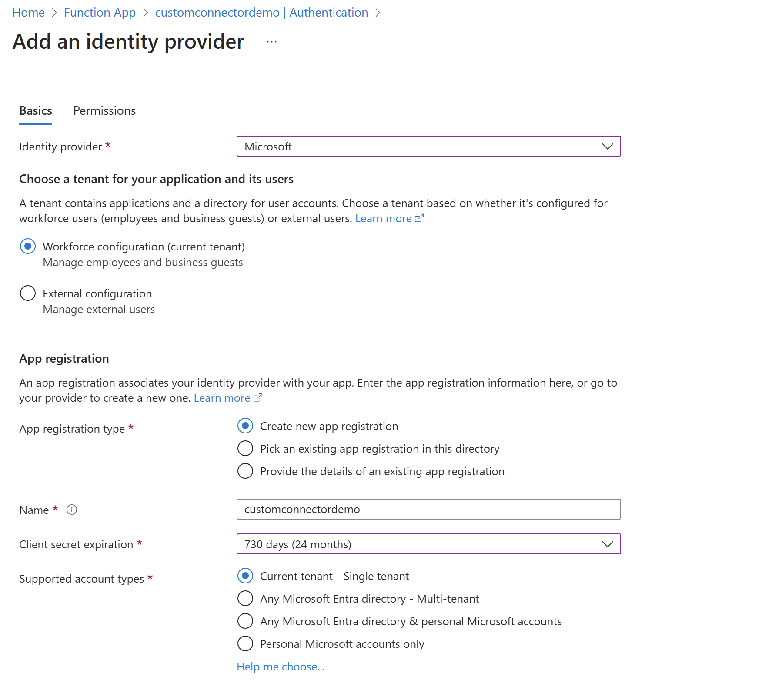Switch to the Permissions tab

(104, 110)
